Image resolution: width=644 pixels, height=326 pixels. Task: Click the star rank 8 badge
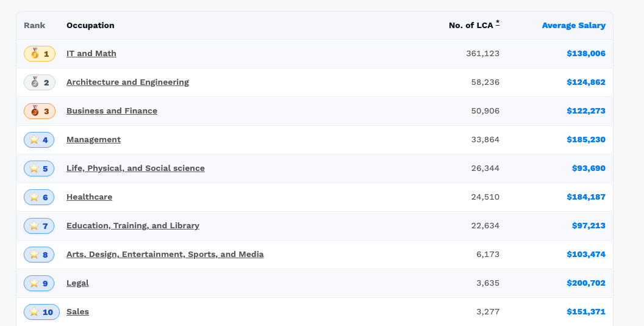coord(40,255)
